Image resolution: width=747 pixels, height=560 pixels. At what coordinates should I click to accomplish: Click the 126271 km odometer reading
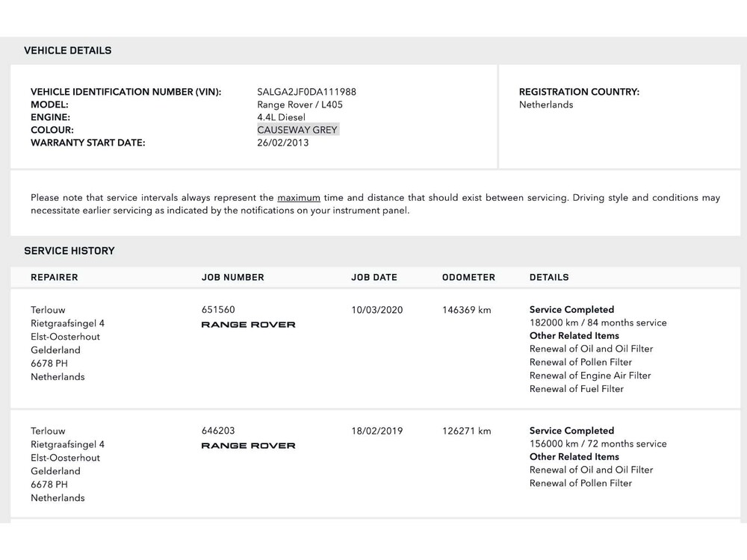click(466, 431)
